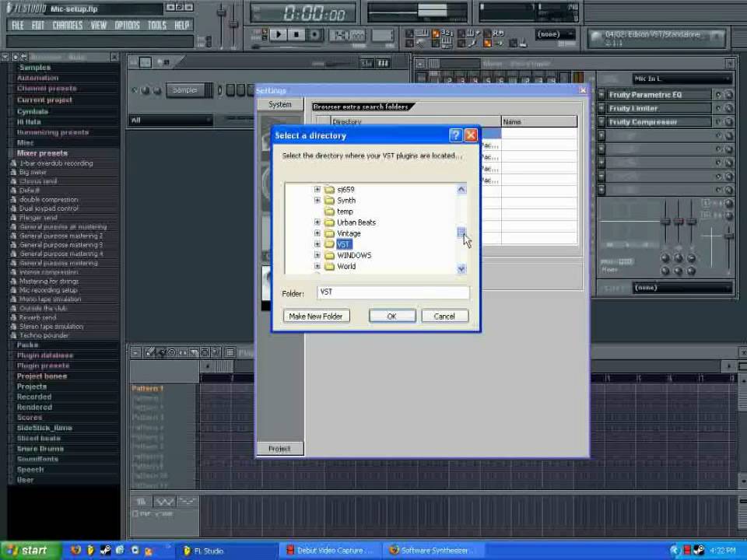This screenshot has width=747, height=560.
Task: Click the Fruity Parametric EQ mix level knob
Action: click(728, 95)
